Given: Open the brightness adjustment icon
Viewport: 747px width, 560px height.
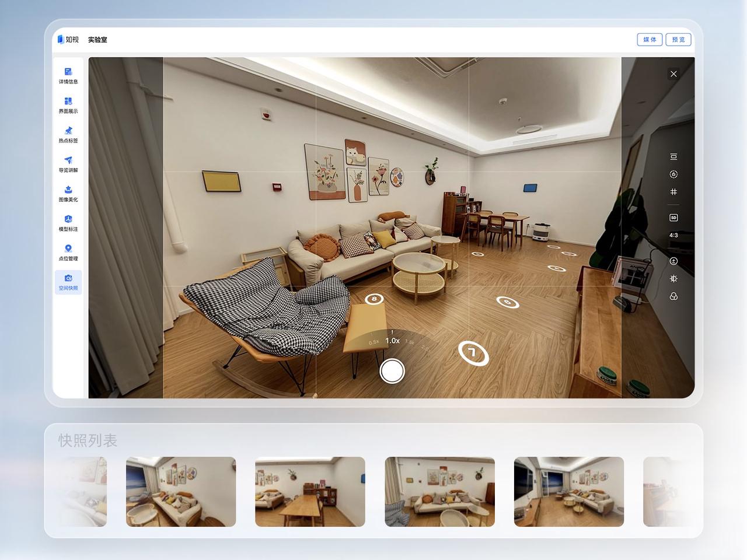Looking at the screenshot, I should pos(673,279).
